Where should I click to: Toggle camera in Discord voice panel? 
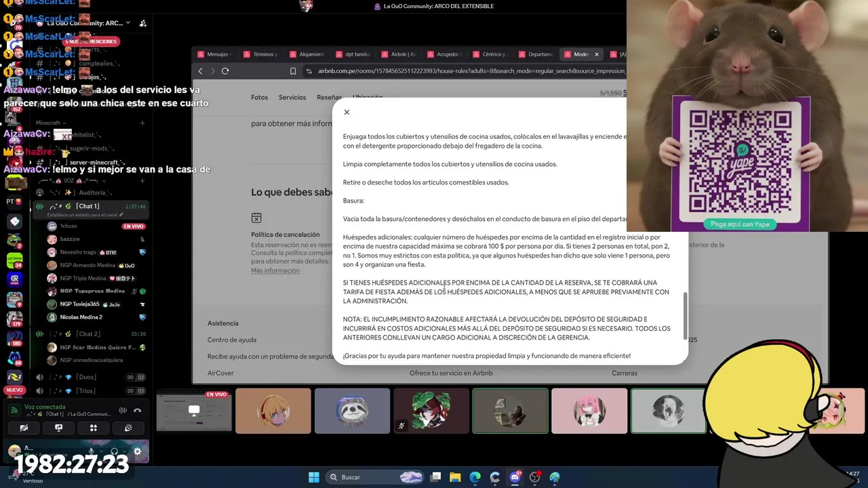pos(24,428)
